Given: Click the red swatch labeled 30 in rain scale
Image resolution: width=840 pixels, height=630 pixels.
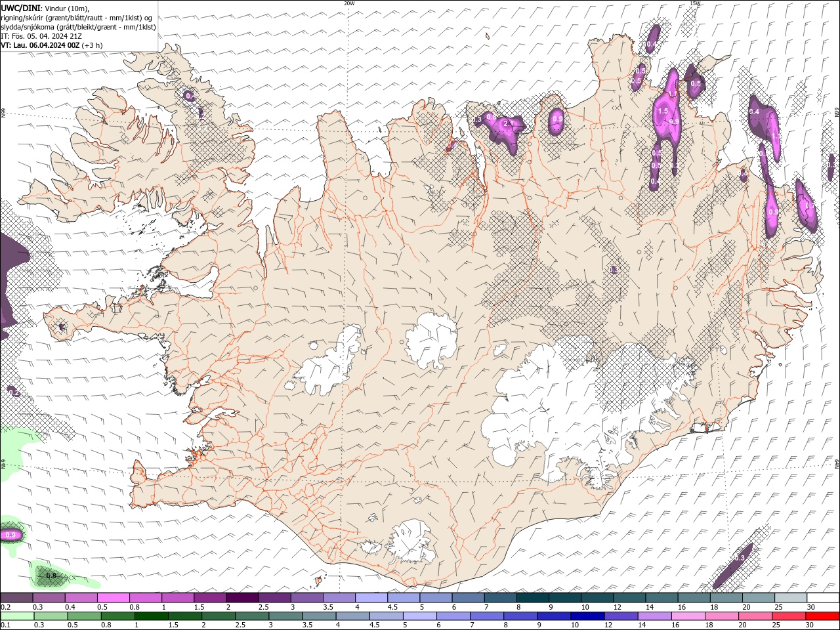Looking at the screenshot, I should (823, 616).
